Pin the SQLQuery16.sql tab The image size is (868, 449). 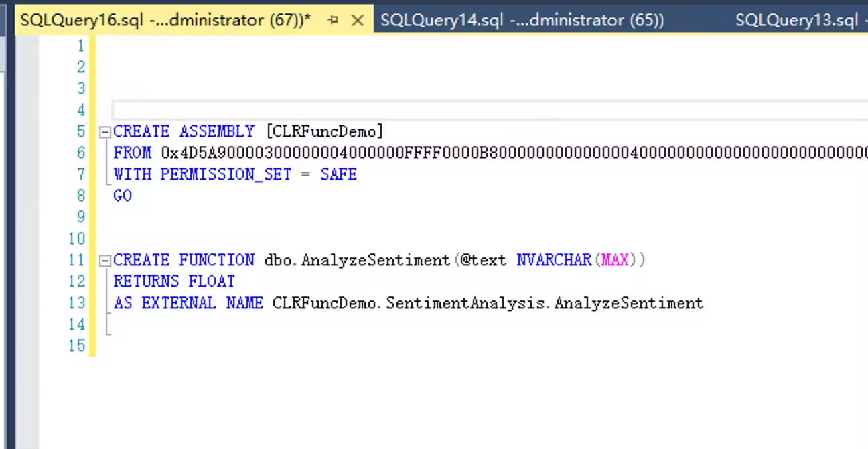tap(333, 21)
